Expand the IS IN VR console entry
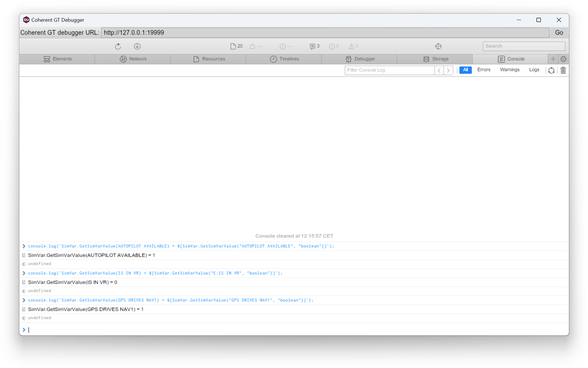 [x=23, y=272]
